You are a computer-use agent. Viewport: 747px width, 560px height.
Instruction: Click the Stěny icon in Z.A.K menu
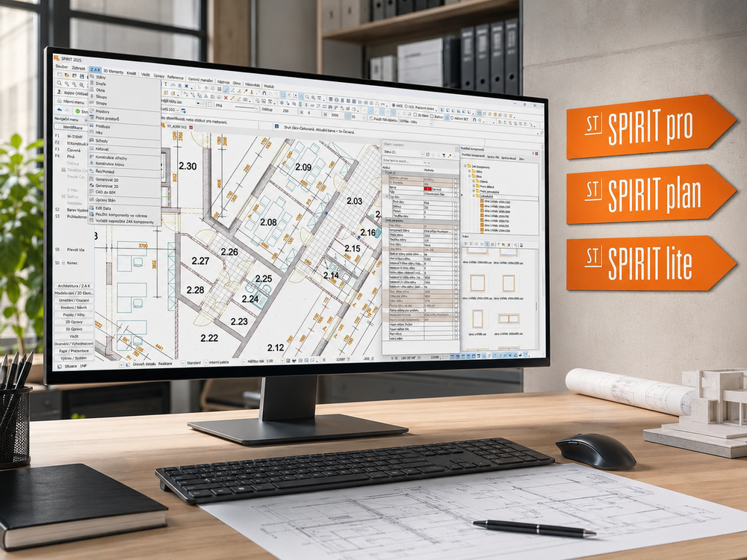(x=92, y=76)
